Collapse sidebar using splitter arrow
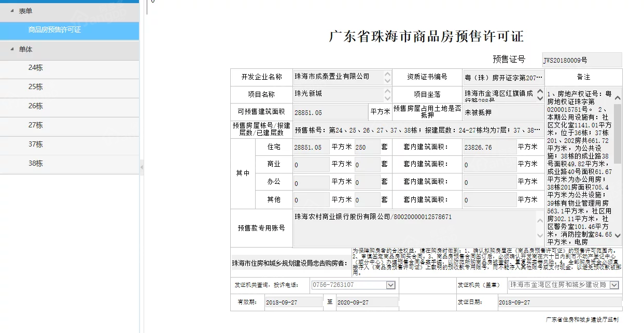The image size is (644, 333). tap(142, 167)
